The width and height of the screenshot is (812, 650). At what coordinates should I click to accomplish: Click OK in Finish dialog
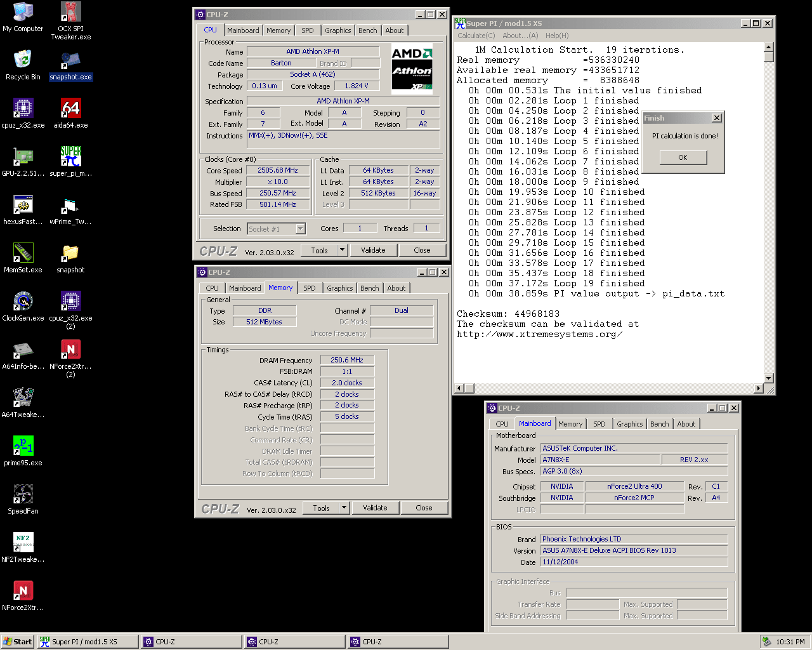683,157
